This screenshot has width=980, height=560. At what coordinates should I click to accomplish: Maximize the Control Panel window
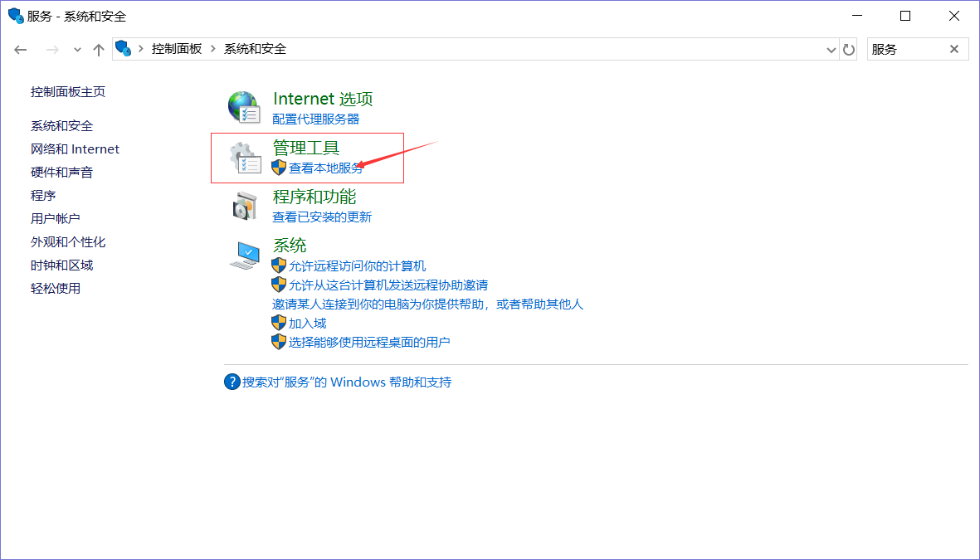tap(905, 17)
